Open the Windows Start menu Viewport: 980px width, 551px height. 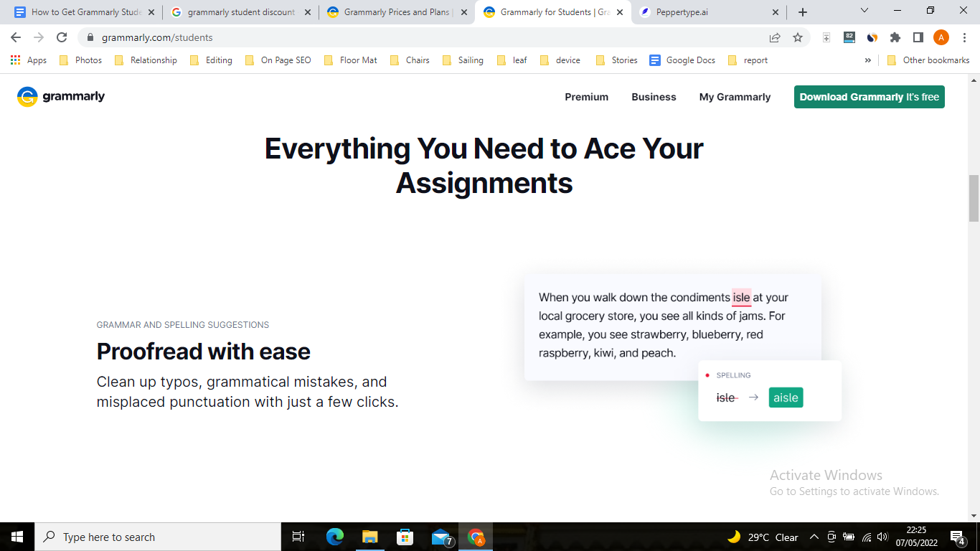pos(17,537)
